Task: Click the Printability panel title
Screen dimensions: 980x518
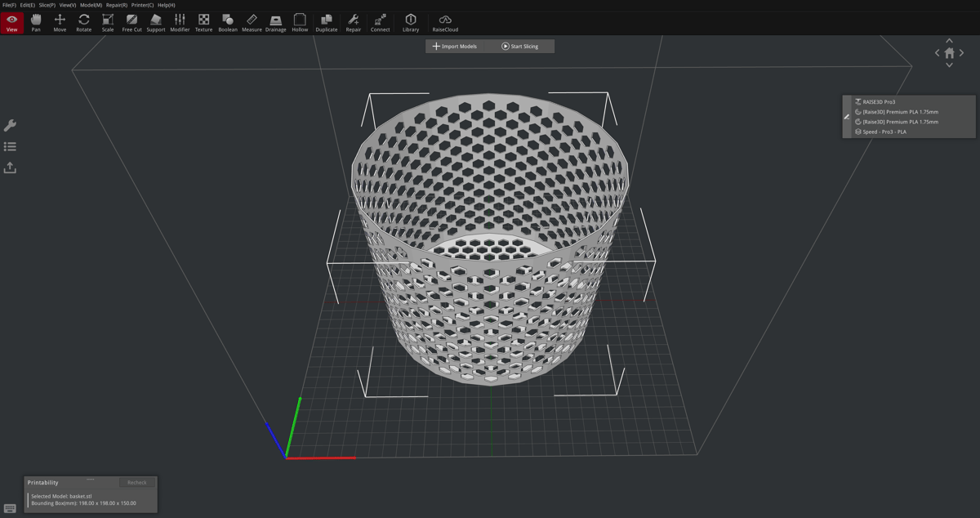Action: click(x=43, y=483)
